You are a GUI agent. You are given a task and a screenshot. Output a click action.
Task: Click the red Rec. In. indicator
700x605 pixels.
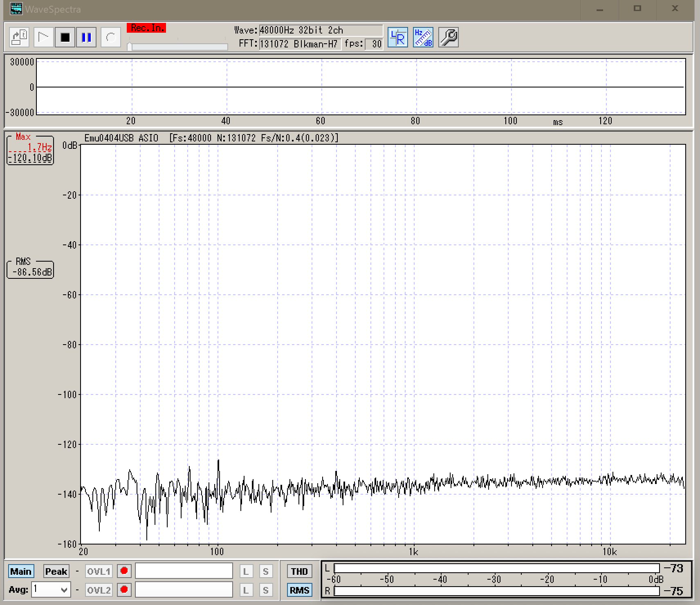tap(146, 28)
